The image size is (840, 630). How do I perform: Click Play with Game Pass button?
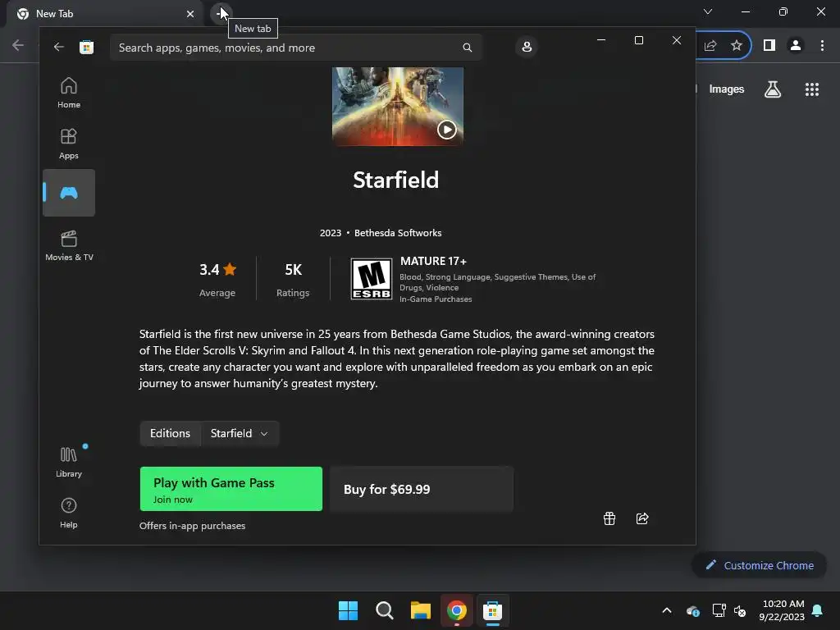click(231, 489)
